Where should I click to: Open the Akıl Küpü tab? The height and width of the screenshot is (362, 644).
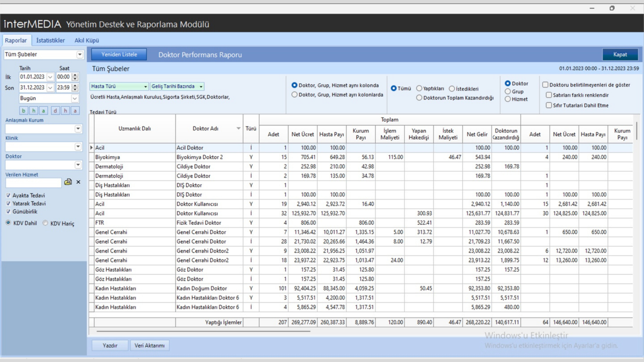coord(87,40)
